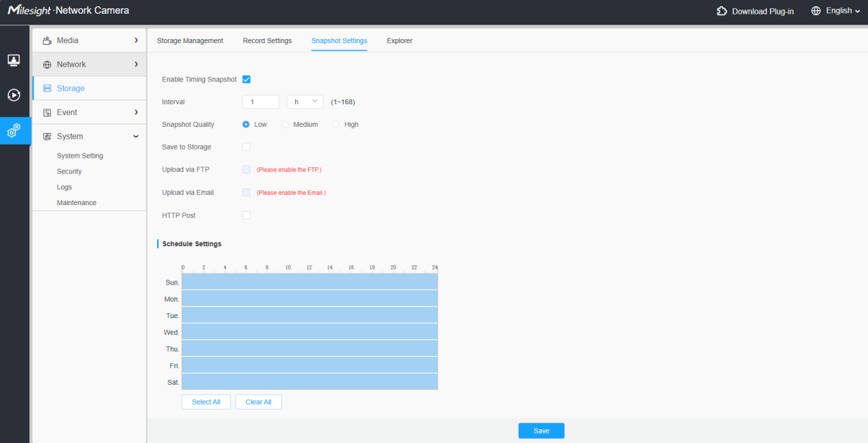This screenshot has height=443, width=868.
Task: Click the Network globe icon in sidebar
Action: click(x=47, y=64)
